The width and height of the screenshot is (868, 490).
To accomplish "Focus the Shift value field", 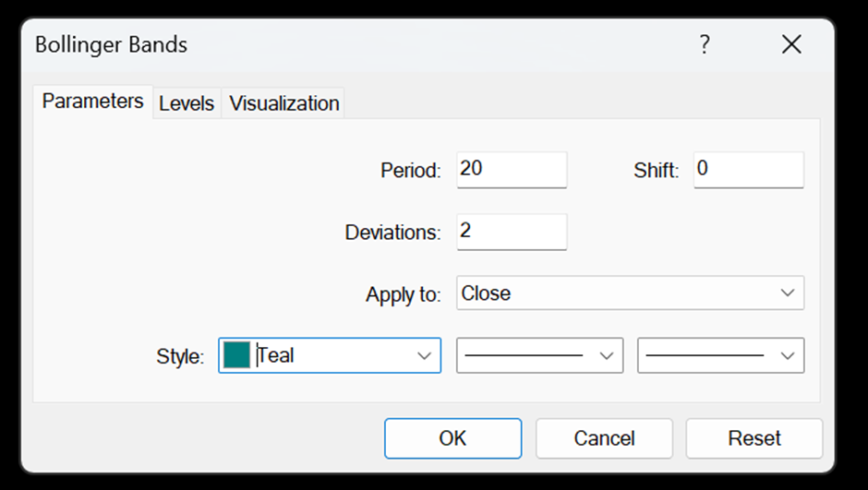I will click(748, 170).
